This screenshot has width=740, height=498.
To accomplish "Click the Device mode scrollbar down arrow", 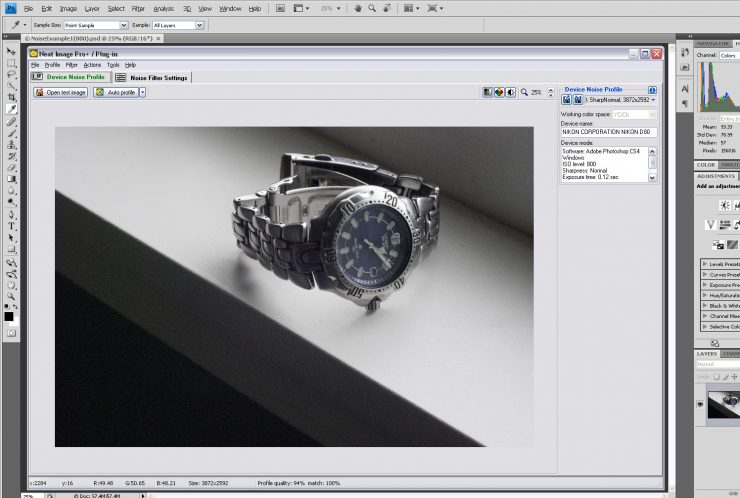I will (x=652, y=178).
